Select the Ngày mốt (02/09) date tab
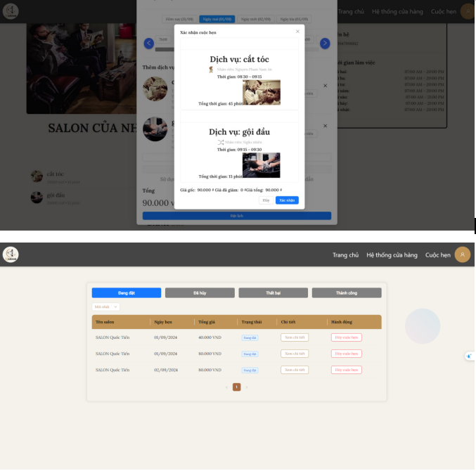Viewport: 476px width, 471px height. (x=256, y=19)
